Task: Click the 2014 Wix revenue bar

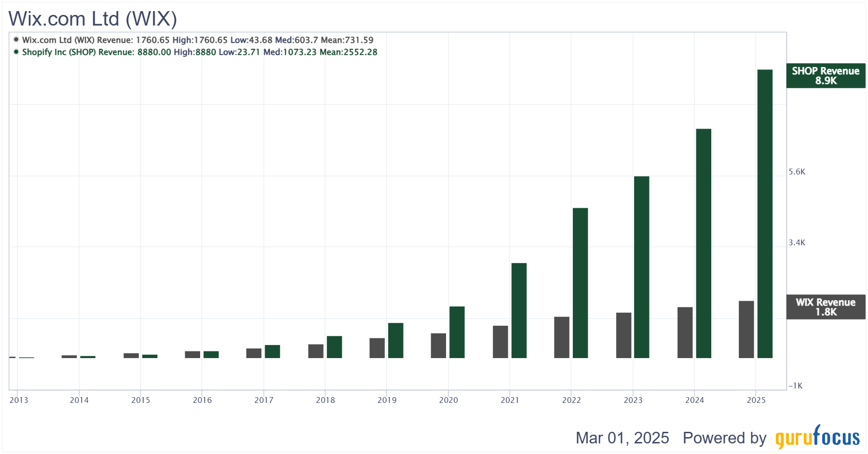Action: click(x=69, y=357)
